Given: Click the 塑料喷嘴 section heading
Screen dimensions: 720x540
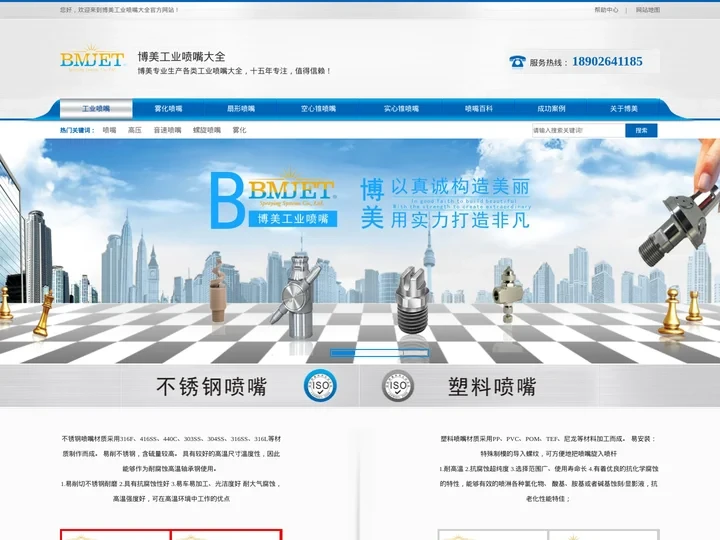Looking at the screenshot, I should 492,387.
